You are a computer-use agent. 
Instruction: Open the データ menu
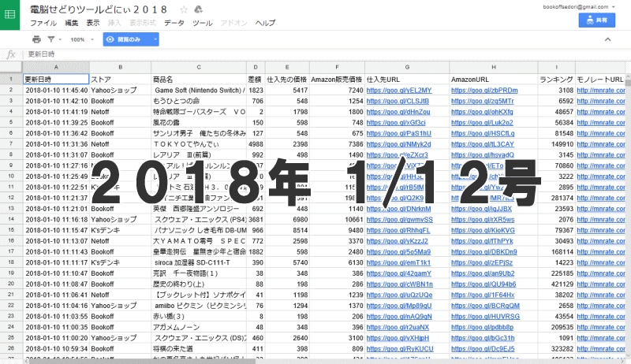coord(174,23)
